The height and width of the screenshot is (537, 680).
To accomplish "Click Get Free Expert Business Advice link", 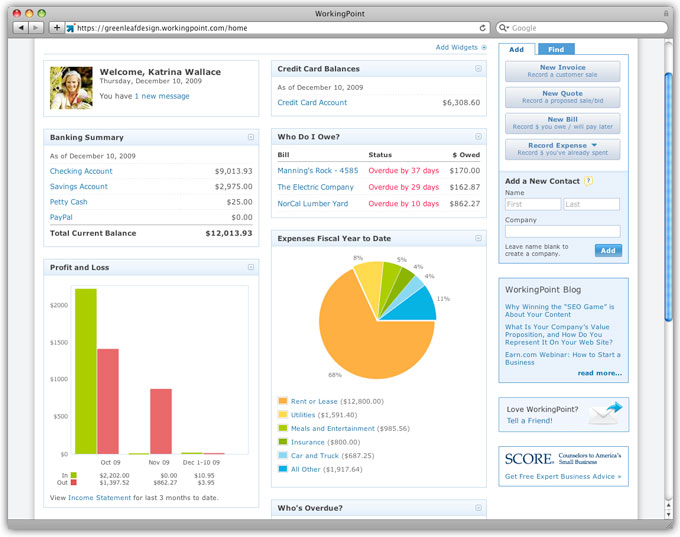I will pos(563,476).
